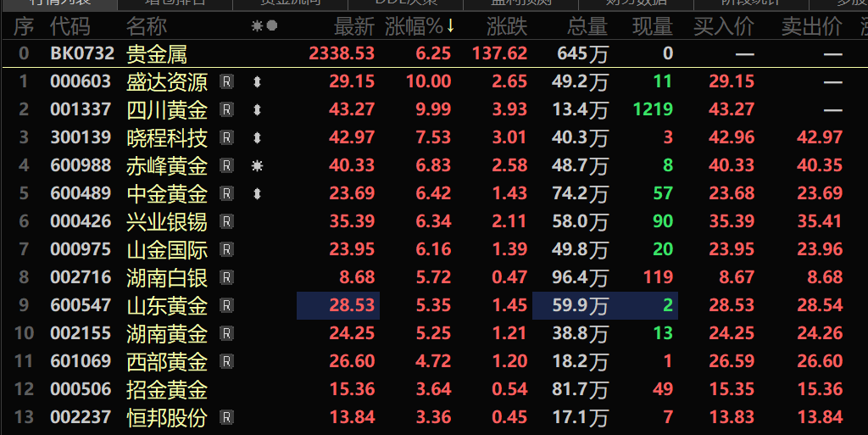Sort by the 最新 column header

[354, 26]
